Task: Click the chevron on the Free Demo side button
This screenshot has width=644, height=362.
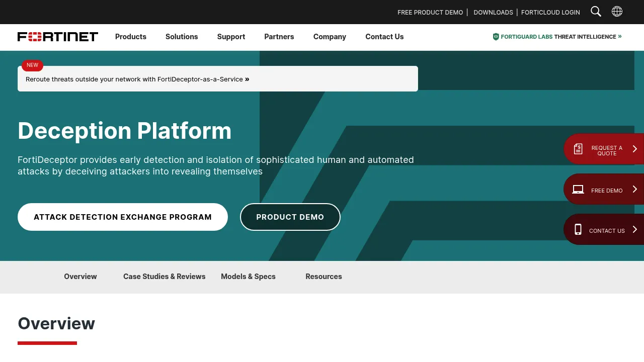Action: (x=635, y=189)
